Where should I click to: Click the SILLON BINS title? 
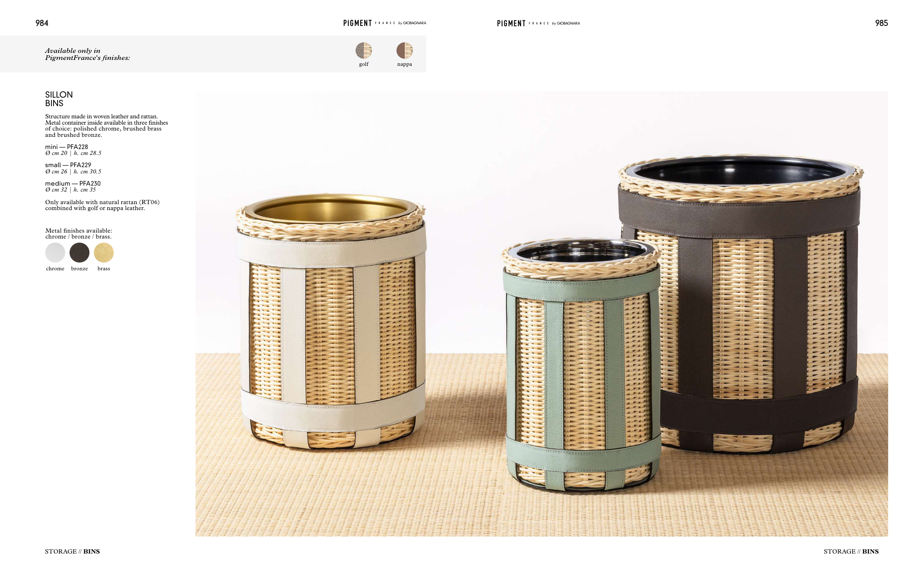coord(59,99)
